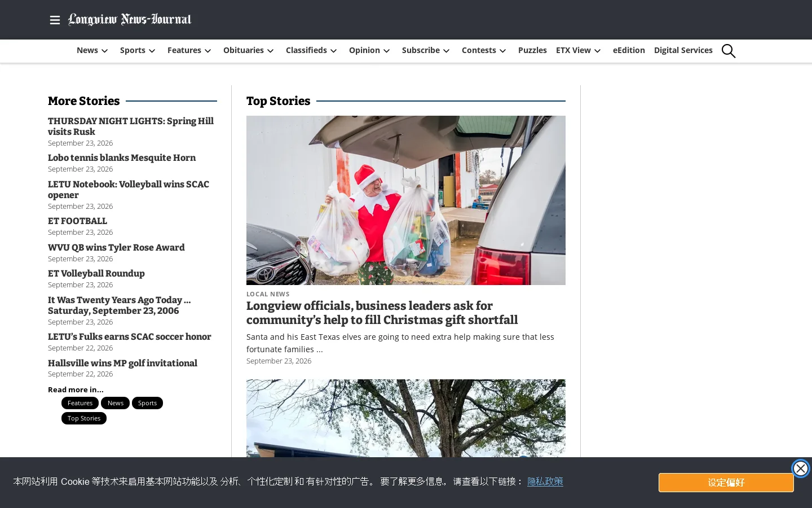This screenshot has width=812, height=508.
Task: Open the Santa Christmas gift story photo
Action: (x=406, y=200)
